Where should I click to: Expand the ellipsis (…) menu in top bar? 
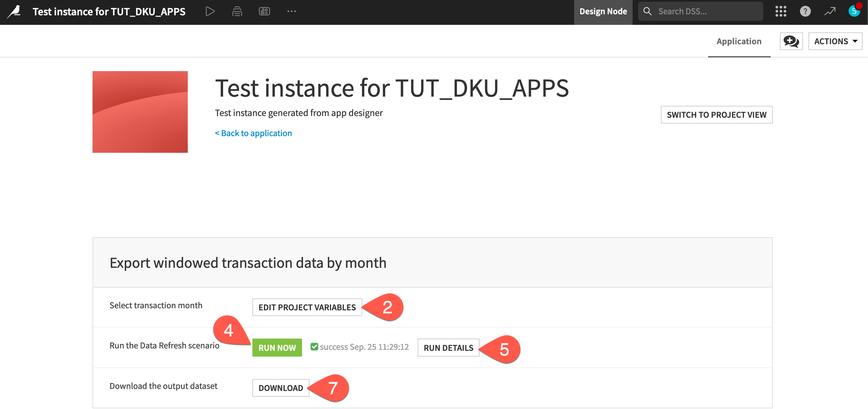coord(292,11)
